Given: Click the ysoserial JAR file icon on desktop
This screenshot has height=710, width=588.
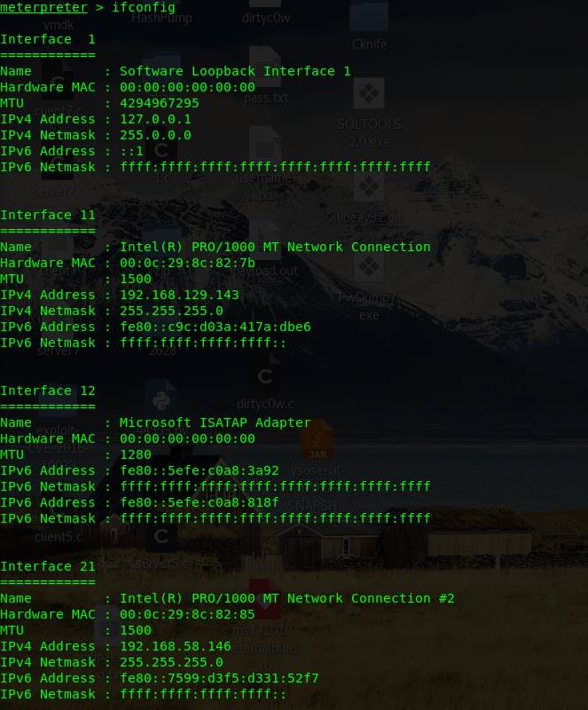Looking at the screenshot, I should tap(318, 439).
